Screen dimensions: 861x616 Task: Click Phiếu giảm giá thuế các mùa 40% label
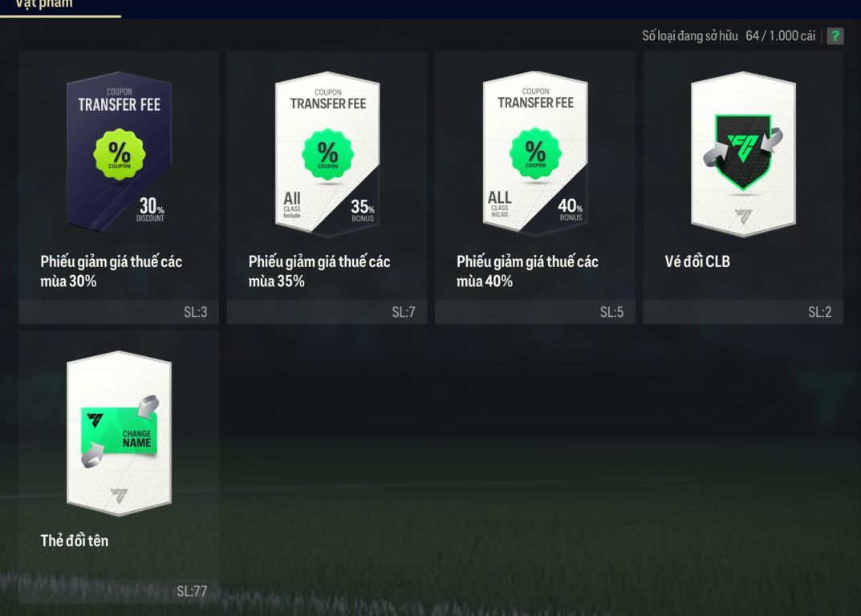[527, 271]
